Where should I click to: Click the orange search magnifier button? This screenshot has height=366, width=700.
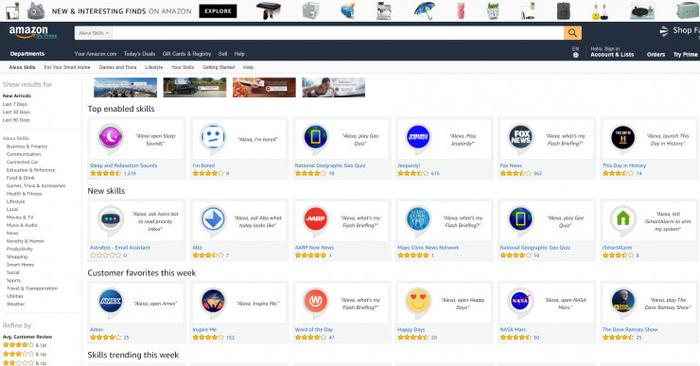[572, 33]
